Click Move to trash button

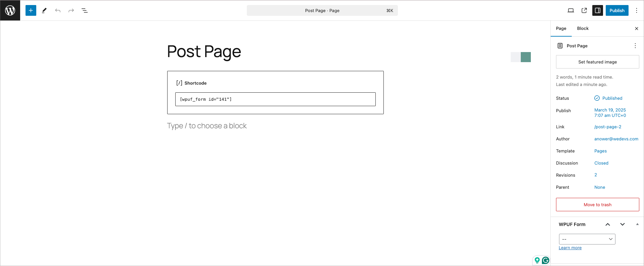click(x=597, y=205)
